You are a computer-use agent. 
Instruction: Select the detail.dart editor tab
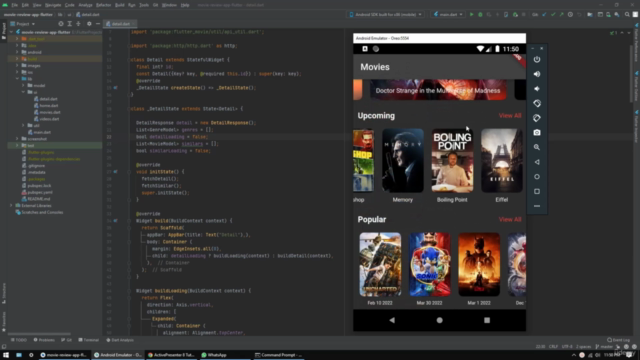point(119,24)
